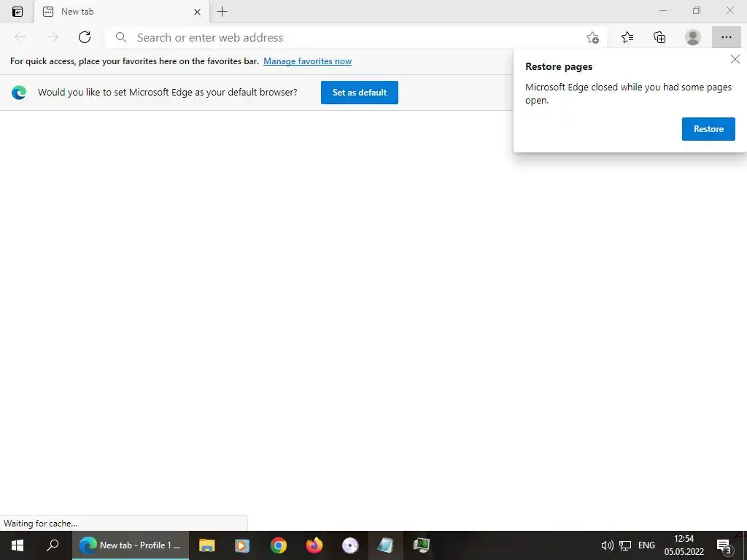The width and height of the screenshot is (747, 560).
Task: Select Edge New tab - Profile 1 taskbar item
Action: pos(130,545)
